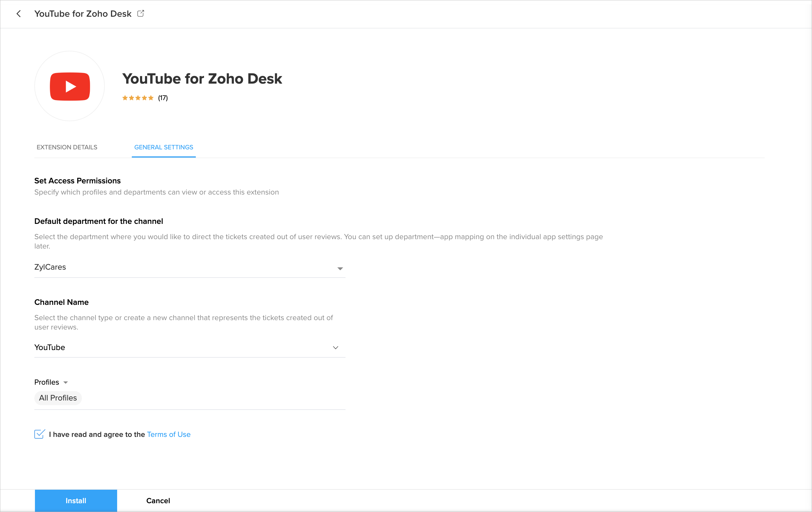Uncheck the Terms of Use agreement checkbox
This screenshot has width=812, height=512.
(x=39, y=434)
